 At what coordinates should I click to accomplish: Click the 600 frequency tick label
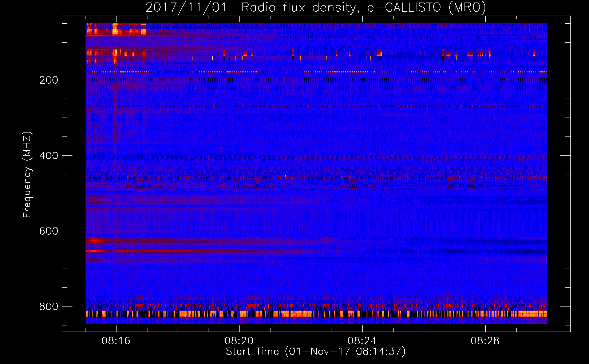[49, 232]
